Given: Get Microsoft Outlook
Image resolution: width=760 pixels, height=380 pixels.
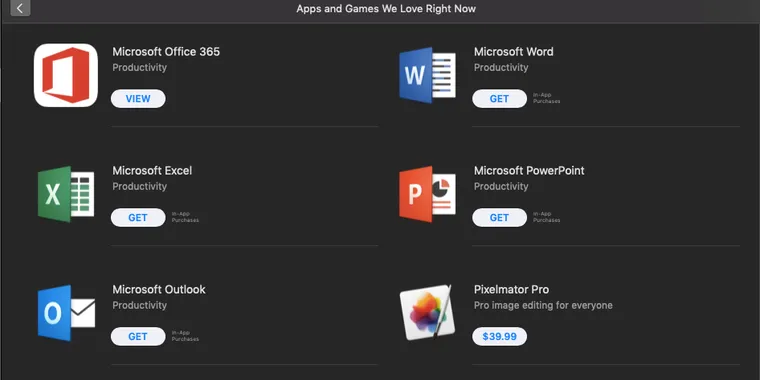Looking at the screenshot, I should (138, 336).
